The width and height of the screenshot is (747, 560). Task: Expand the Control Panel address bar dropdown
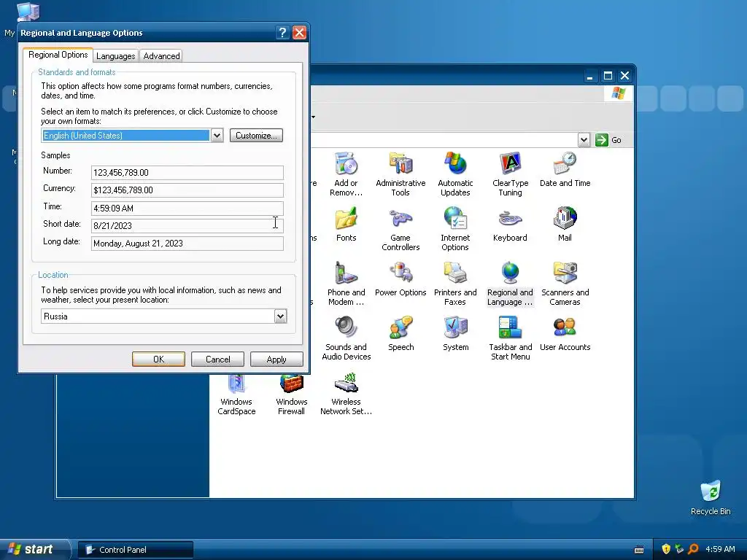pos(584,140)
